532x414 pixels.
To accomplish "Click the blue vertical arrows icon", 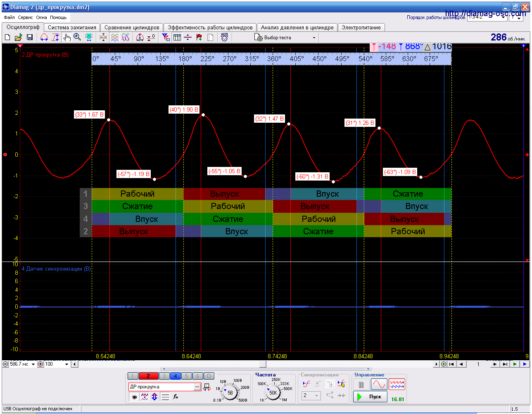I will tap(154, 397).
